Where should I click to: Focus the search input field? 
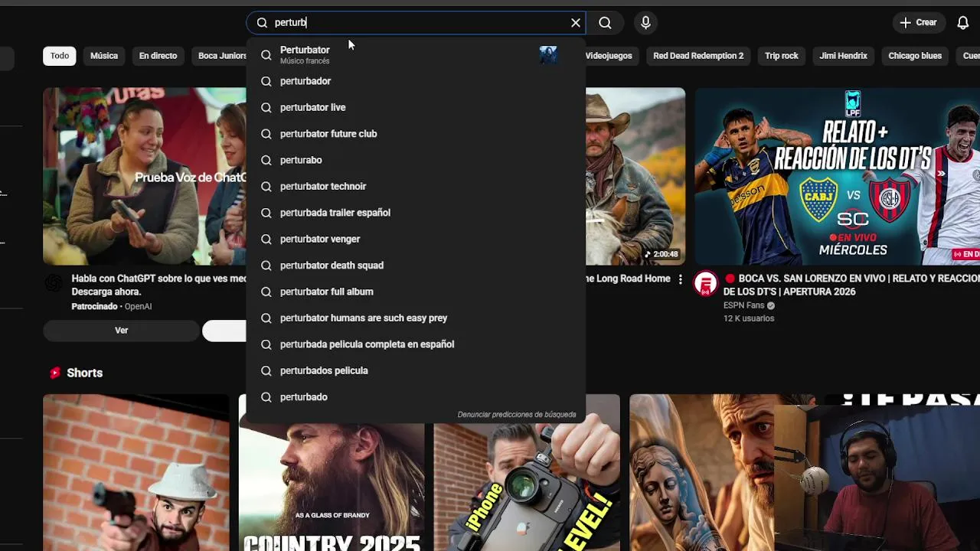pyautogui.click(x=417, y=23)
